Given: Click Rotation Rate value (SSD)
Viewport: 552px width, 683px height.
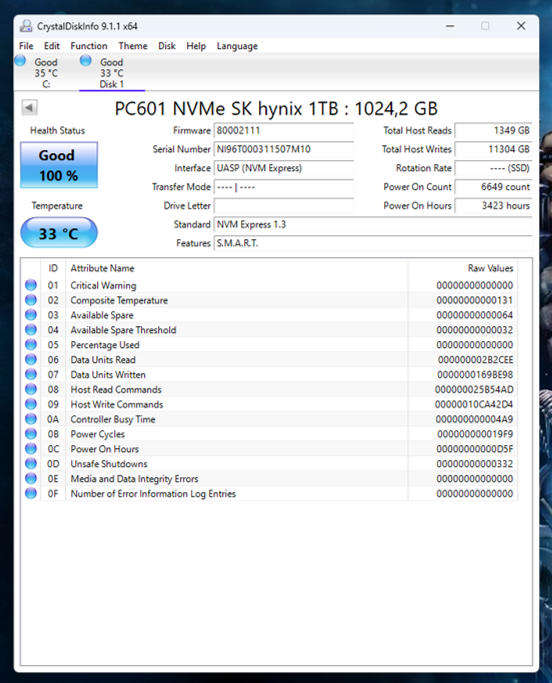Looking at the screenshot, I should coord(493,168).
